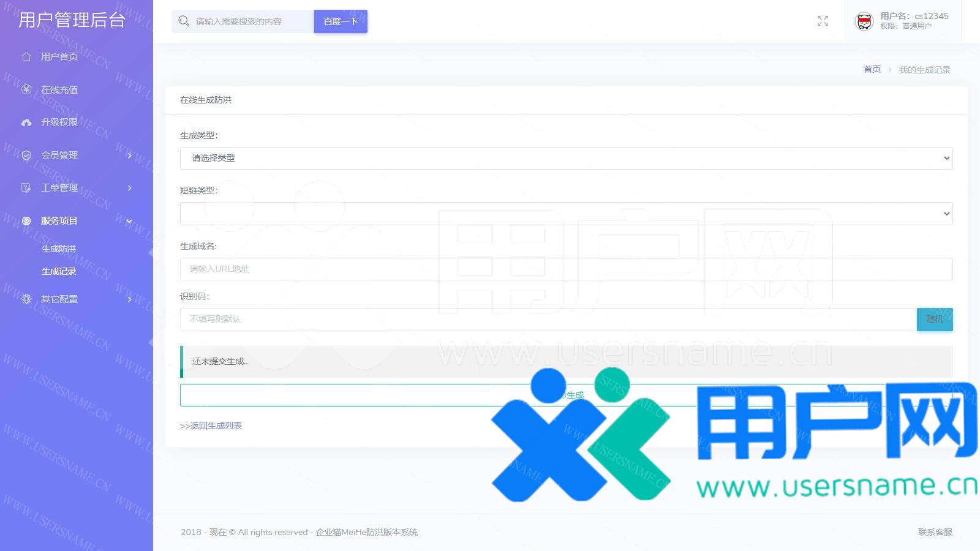Click the gear icon beside 其它配置
Image resolution: width=980 pixels, height=551 pixels.
(26, 299)
